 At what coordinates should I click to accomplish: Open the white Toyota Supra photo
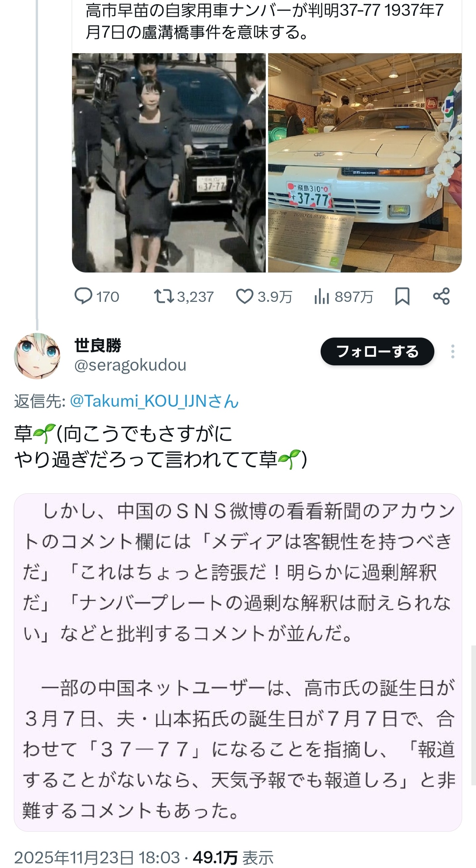tap(365, 163)
